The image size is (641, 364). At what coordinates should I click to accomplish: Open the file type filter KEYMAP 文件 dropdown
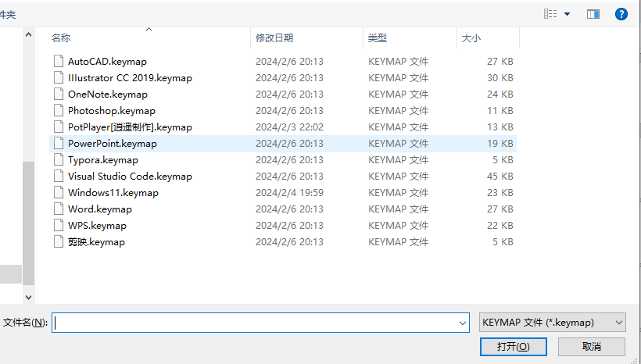(x=553, y=323)
